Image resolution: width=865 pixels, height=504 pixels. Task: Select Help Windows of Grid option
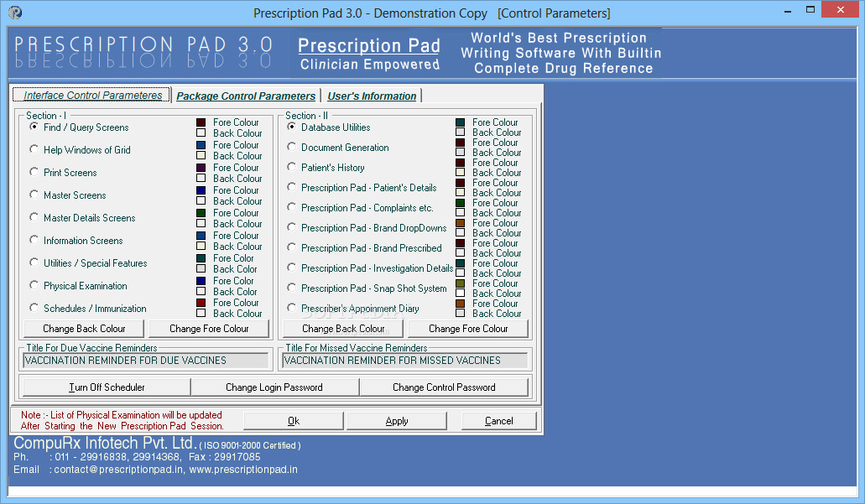click(34, 149)
